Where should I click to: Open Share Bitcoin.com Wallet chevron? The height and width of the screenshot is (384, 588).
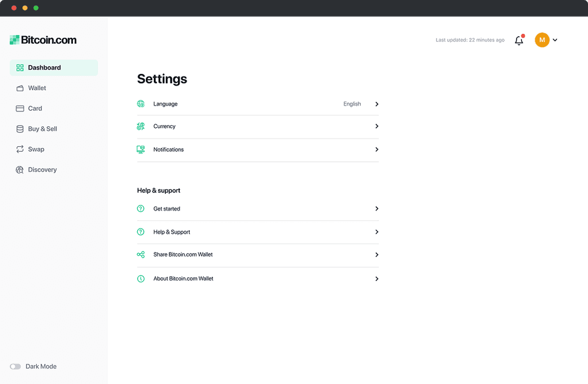(377, 255)
